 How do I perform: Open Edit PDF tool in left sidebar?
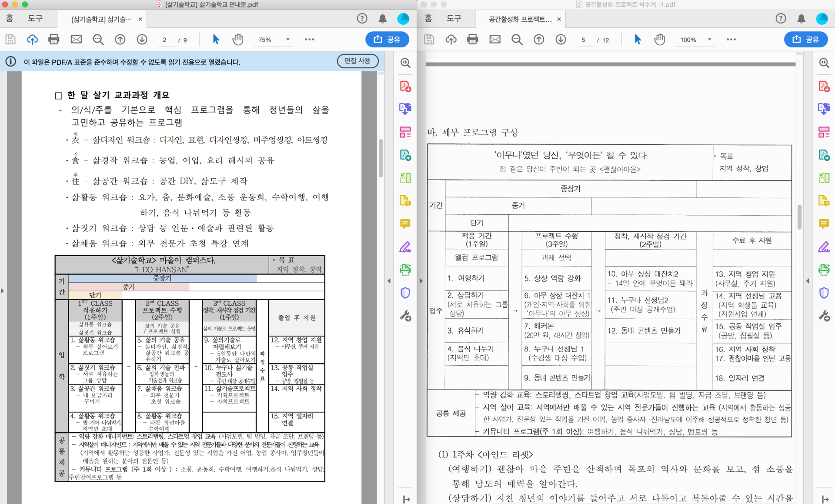[x=405, y=132]
